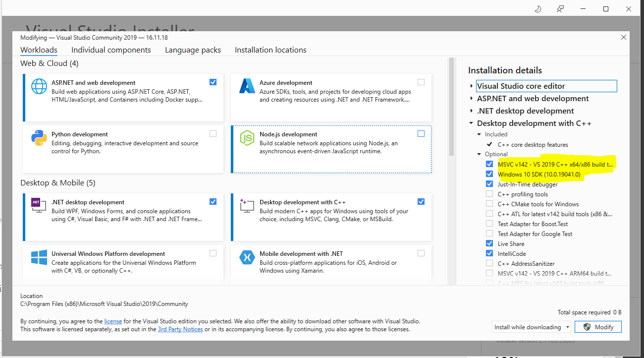Enable C++ AddressSanitizer option

489,263
